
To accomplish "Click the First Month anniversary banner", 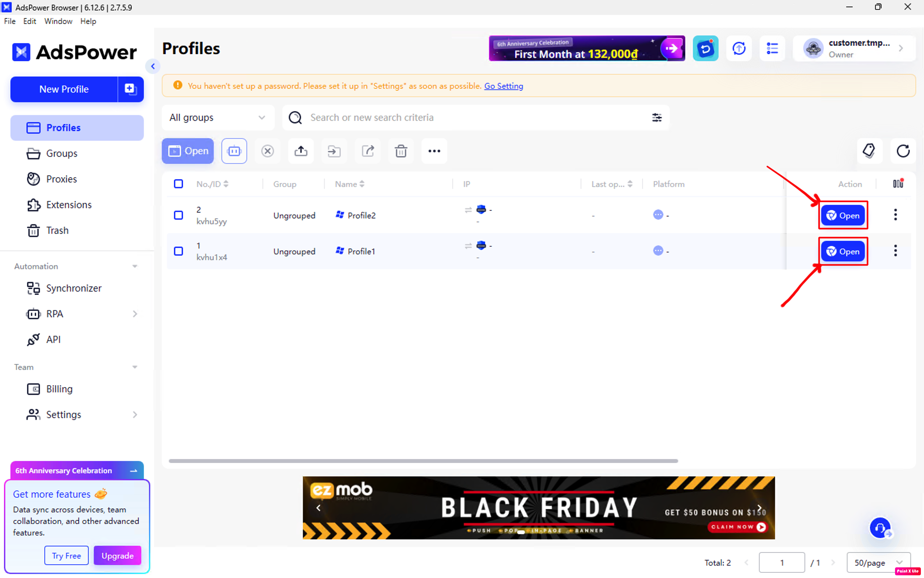I will (587, 48).
